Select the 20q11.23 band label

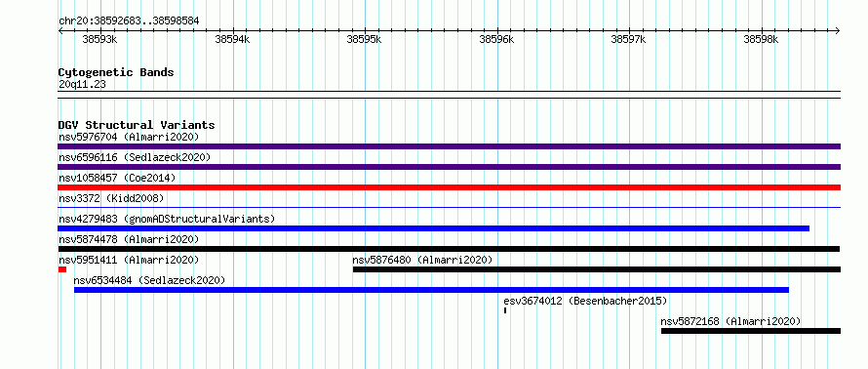click(x=82, y=85)
